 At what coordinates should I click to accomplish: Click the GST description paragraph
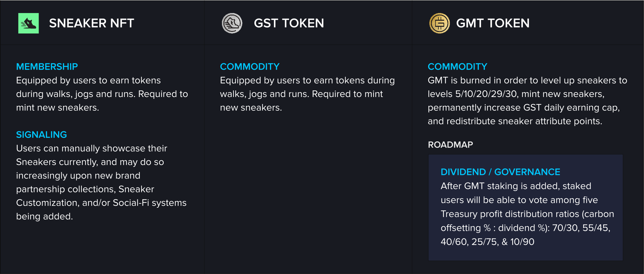pyautogui.click(x=307, y=94)
